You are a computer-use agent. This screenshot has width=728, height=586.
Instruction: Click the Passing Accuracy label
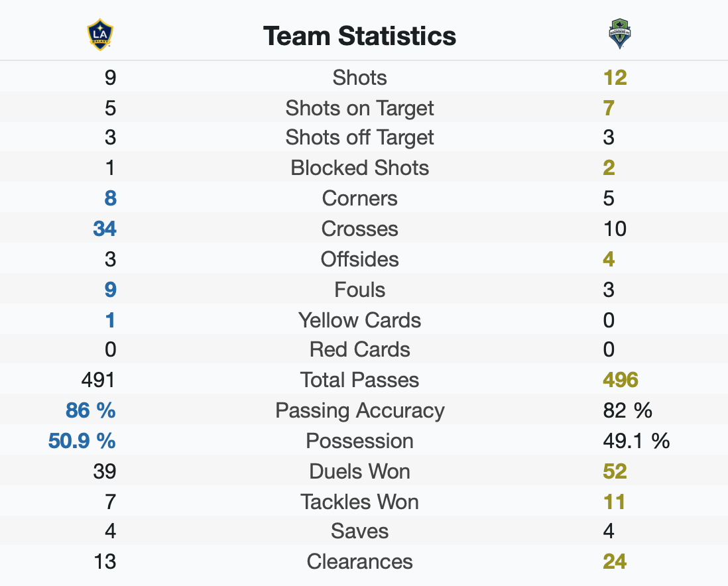coord(359,410)
